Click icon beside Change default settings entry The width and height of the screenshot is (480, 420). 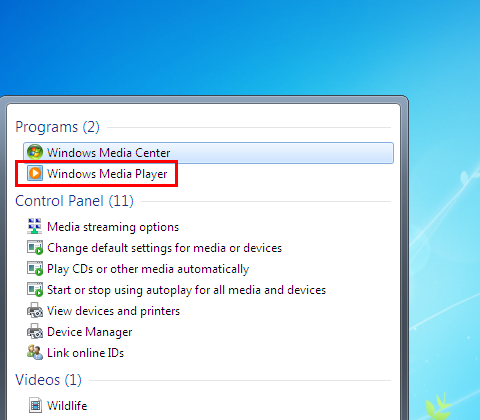pyautogui.click(x=35, y=248)
